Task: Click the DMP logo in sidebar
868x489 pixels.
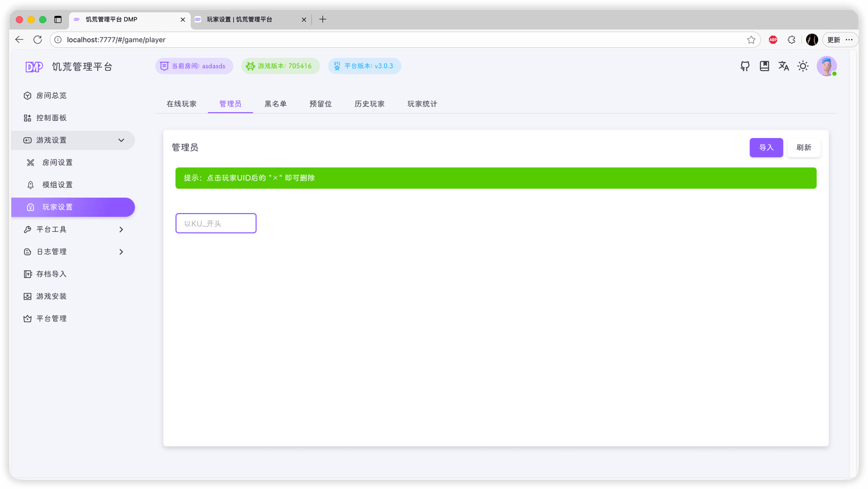Action: pos(34,67)
